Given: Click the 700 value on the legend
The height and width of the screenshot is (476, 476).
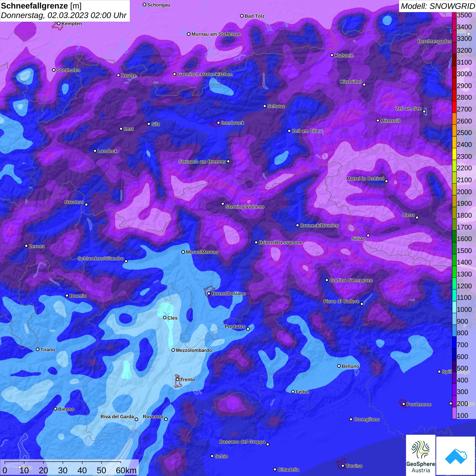Looking at the screenshot, I should point(462,345).
